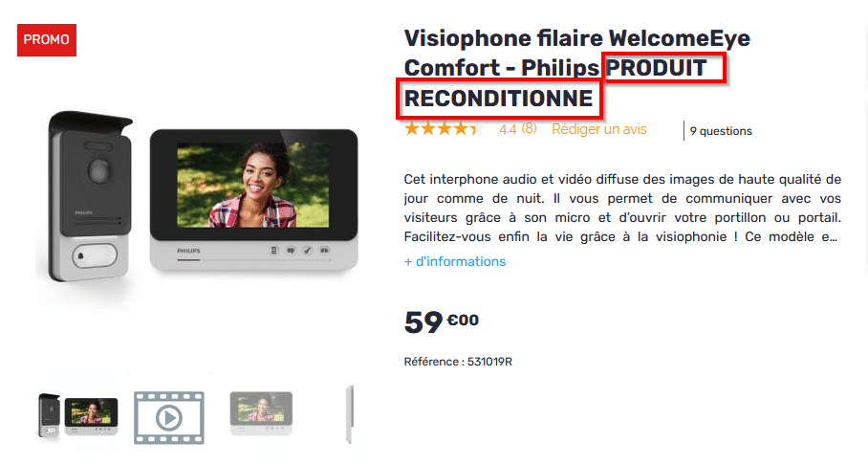Click the camera lens on outdoor unit
This screenshot has height=465, width=868.
click(x=99, y=170)
